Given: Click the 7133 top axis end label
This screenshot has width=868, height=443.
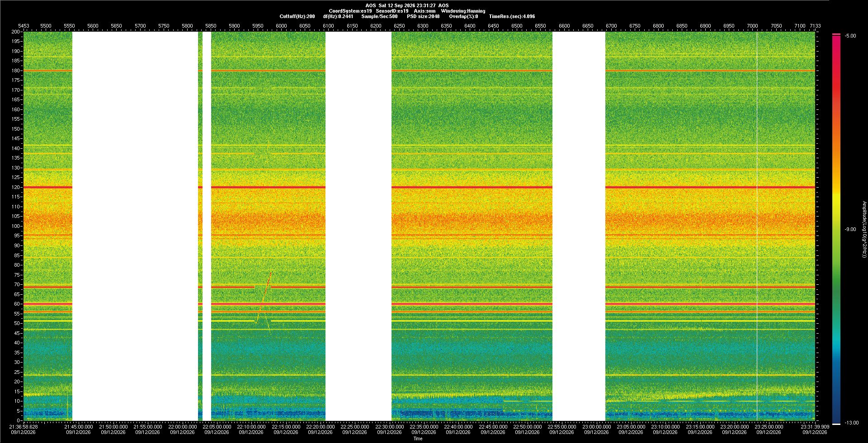Looking at the screenshot, I should (815, 26).
